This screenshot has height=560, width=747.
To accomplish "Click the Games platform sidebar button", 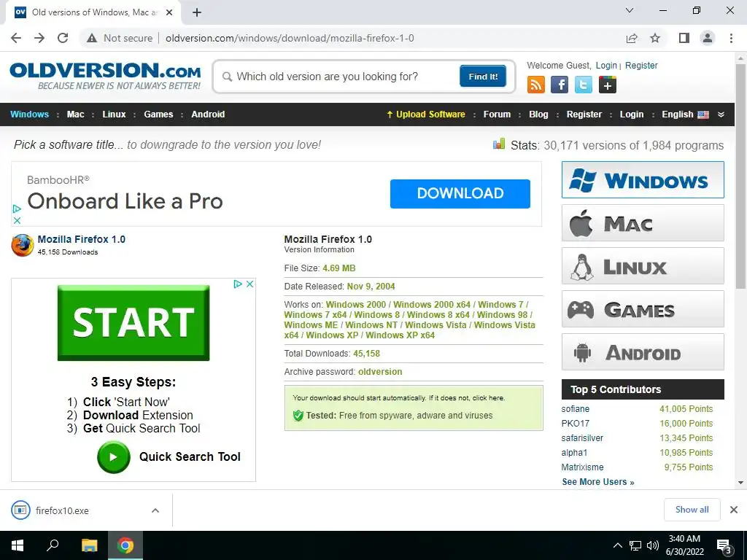I will click(643, 309).
